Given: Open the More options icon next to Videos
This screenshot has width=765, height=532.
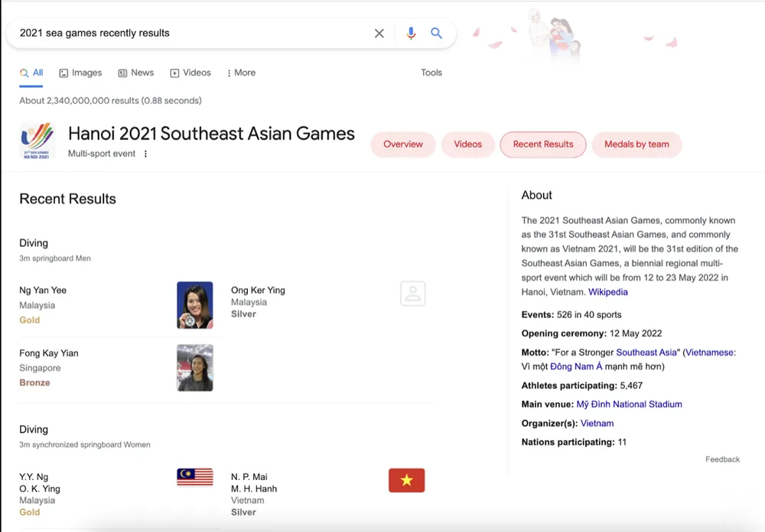Looking at the screenshot, I should [229, 73].
